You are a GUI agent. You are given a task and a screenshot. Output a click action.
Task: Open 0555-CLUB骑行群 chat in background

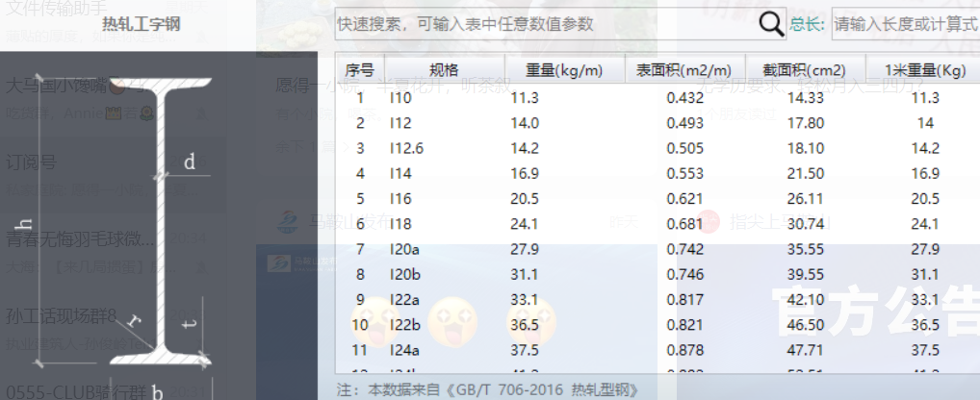[75, 392]
